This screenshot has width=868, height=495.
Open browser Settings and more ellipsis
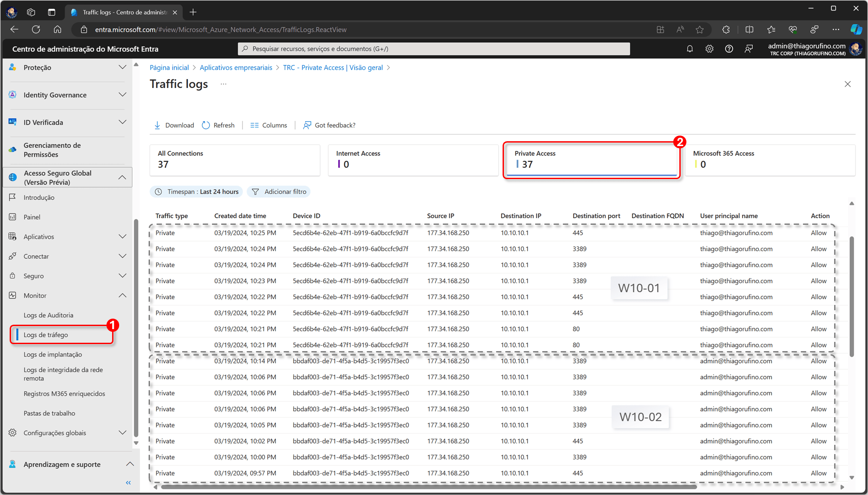[x=835, y=29]
